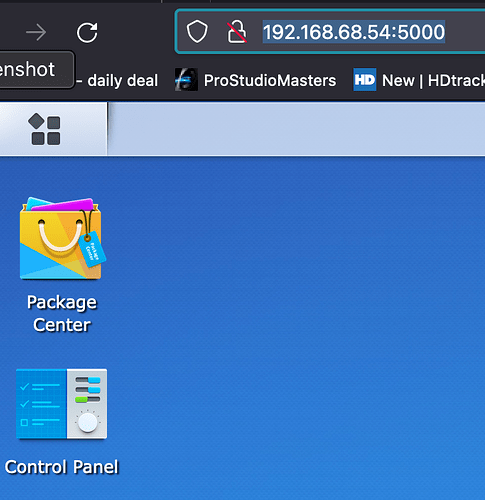
Task: Click the tag on Package Center bag
Action: pos(92,249)
